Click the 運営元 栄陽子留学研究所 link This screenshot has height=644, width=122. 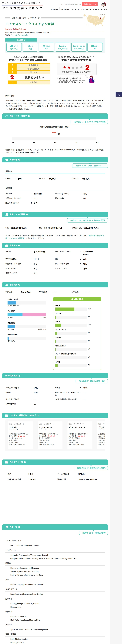[73, 4]
